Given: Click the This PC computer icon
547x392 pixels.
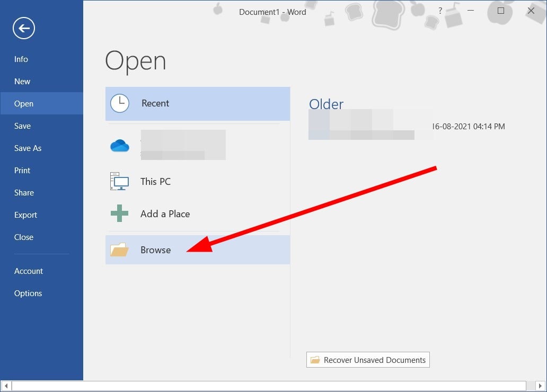Looking at the screenshot, I should (119, 181).
